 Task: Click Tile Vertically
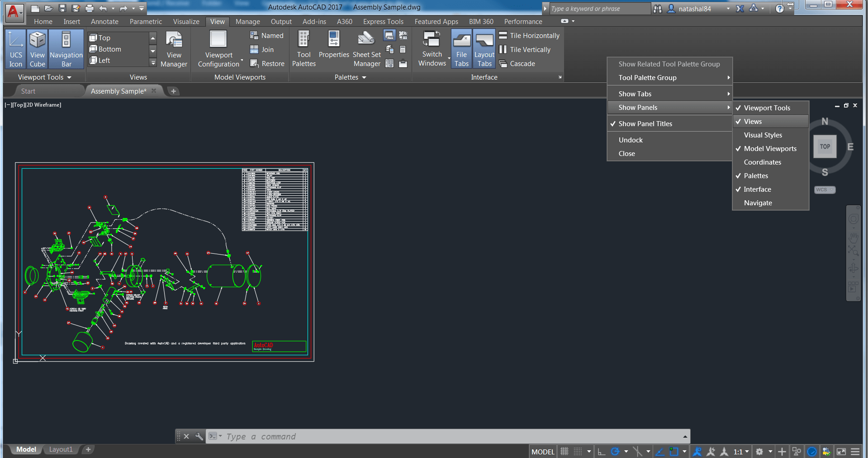pyautogui.click(x=525, y=50)
